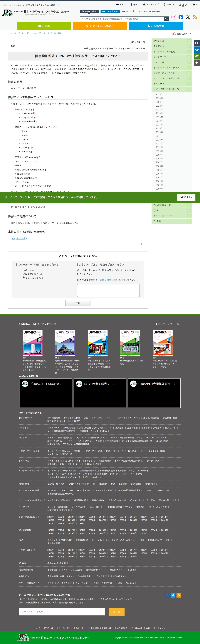Click the footer JPNIC logo
200x644 pixels.
pyautogui.click(x=53, y=637)
